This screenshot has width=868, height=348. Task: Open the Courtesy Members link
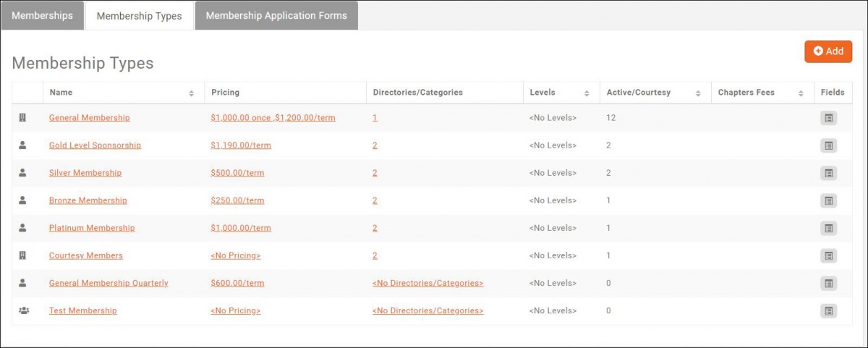click(86, 255)
